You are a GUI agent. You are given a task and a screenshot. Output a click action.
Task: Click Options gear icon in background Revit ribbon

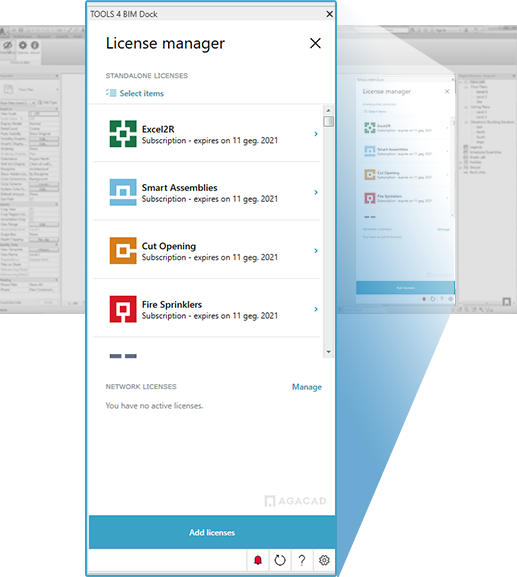tap(23, 45)
